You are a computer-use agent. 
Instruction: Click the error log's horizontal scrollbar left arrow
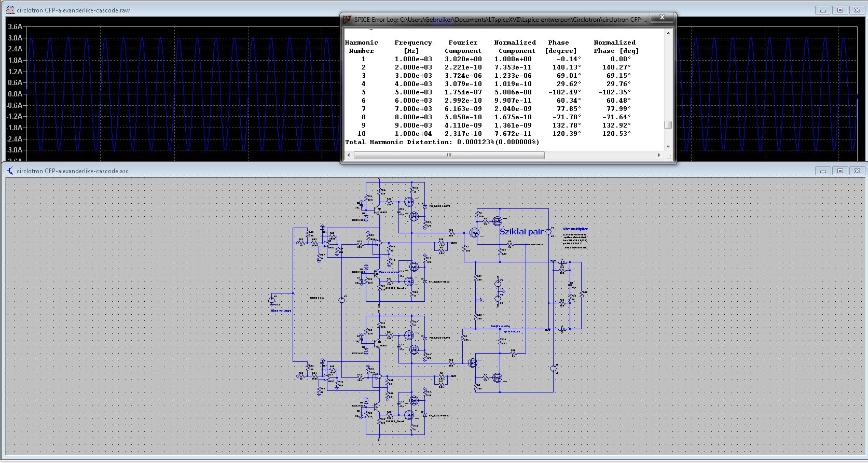[349, 155]
